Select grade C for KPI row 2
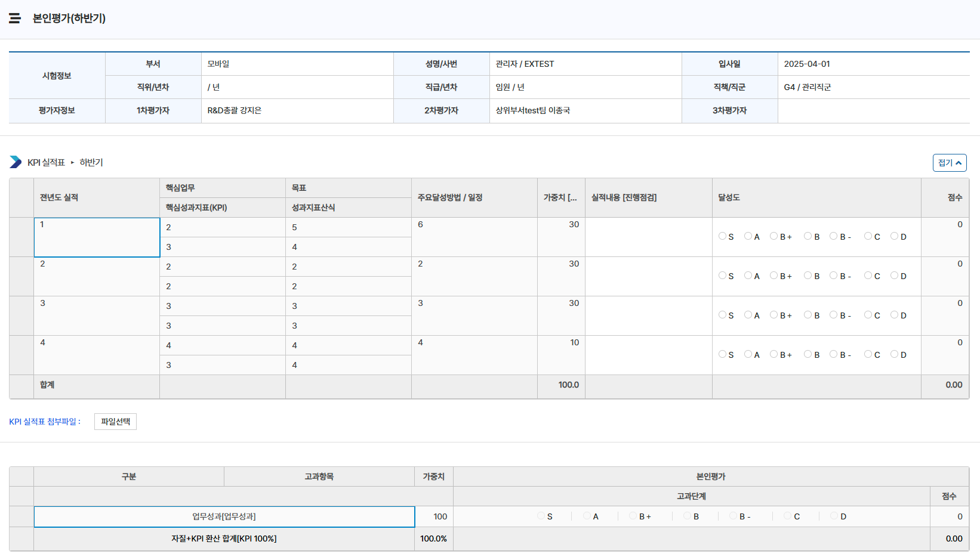This screenshot has width=980, height=554. point(868,276)
